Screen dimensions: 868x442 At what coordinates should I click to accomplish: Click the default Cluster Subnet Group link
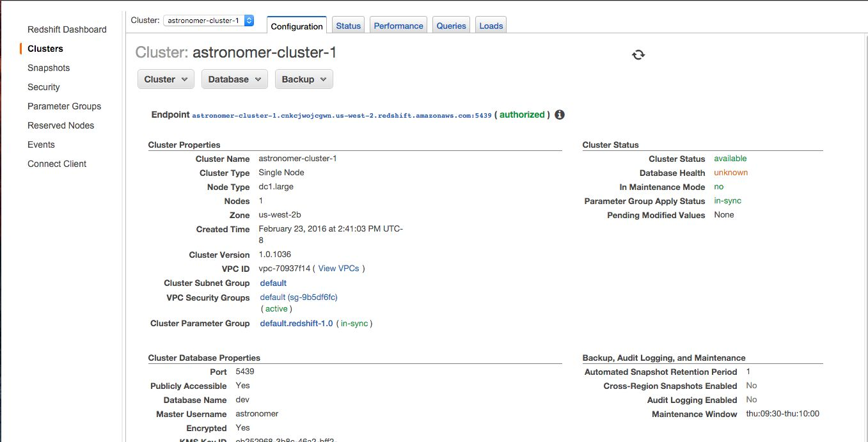[273, 283]
